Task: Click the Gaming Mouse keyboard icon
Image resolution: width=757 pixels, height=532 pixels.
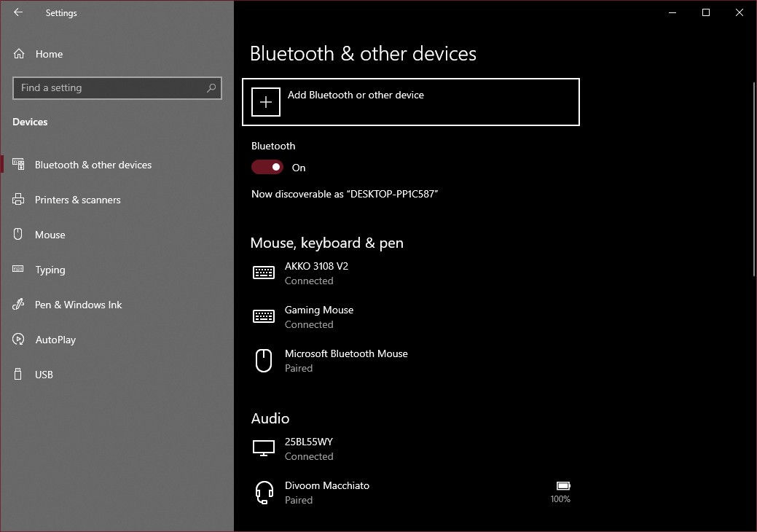Action: point(264,317)
